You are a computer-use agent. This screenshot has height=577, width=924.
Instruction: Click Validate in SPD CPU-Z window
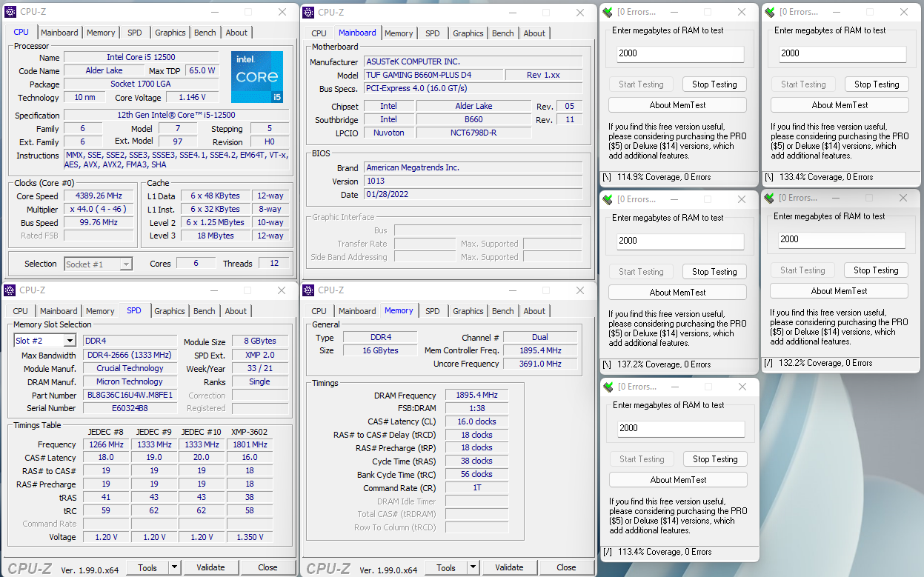coord(210,567)
